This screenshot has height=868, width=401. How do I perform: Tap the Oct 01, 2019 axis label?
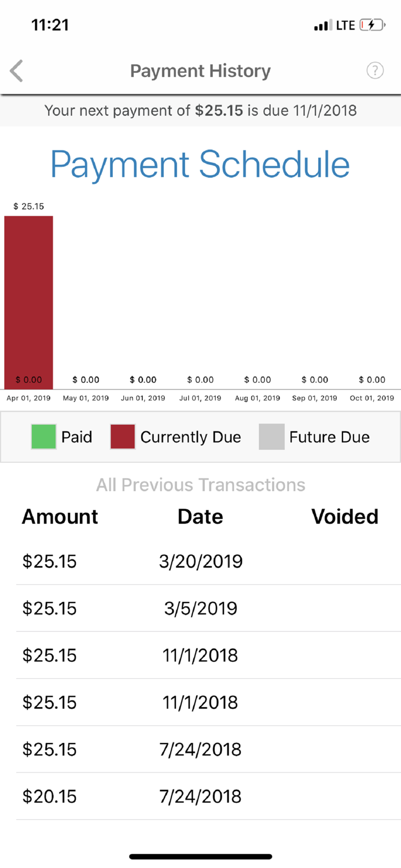372,398
